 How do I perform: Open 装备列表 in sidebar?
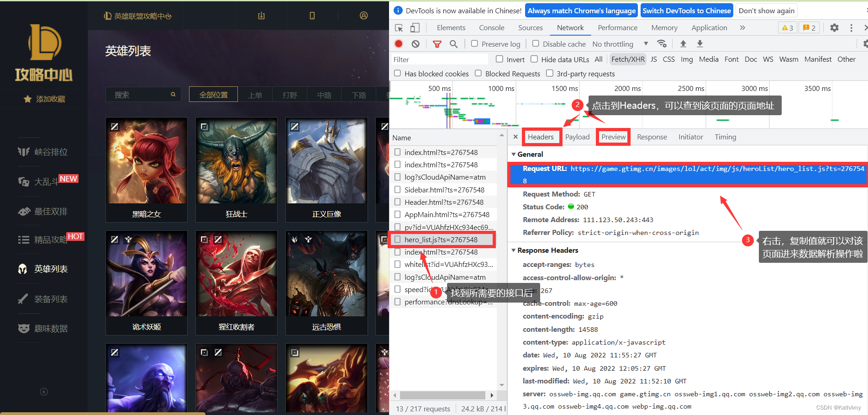tap(43, 299)
